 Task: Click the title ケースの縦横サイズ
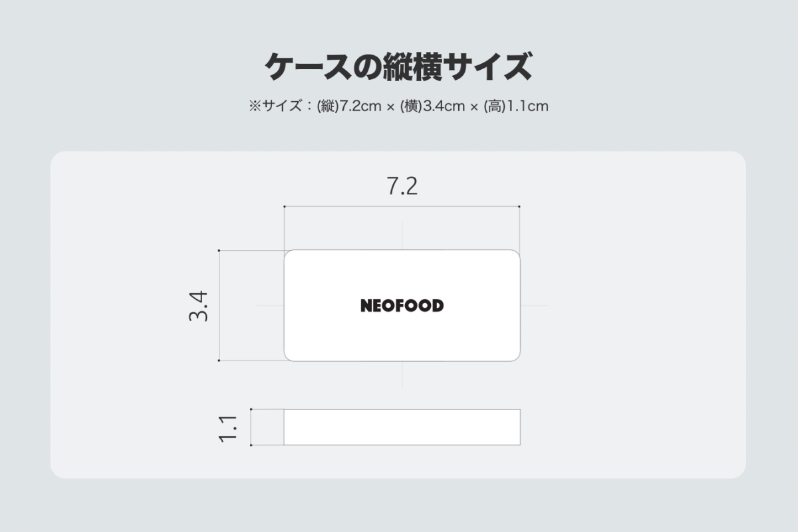point(398,66)
